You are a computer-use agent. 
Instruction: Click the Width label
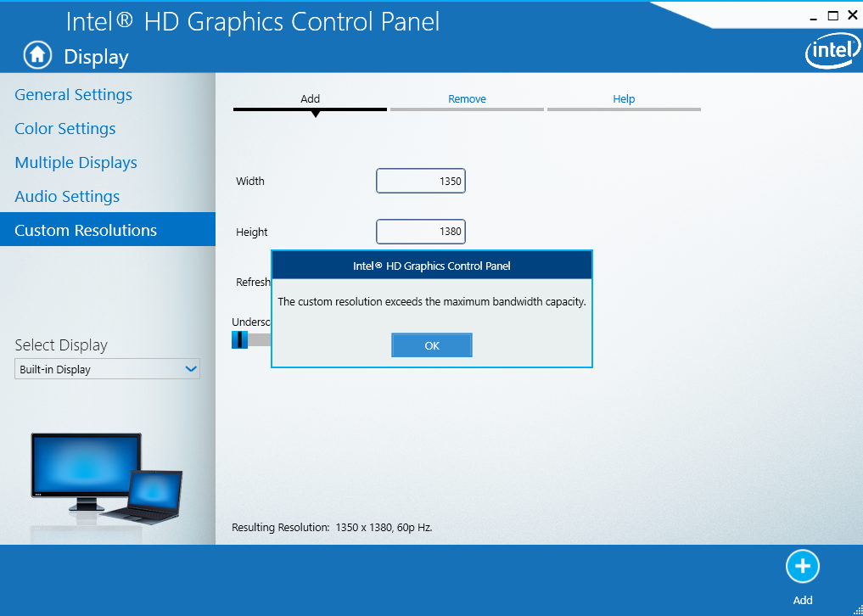tap(249, 181)
